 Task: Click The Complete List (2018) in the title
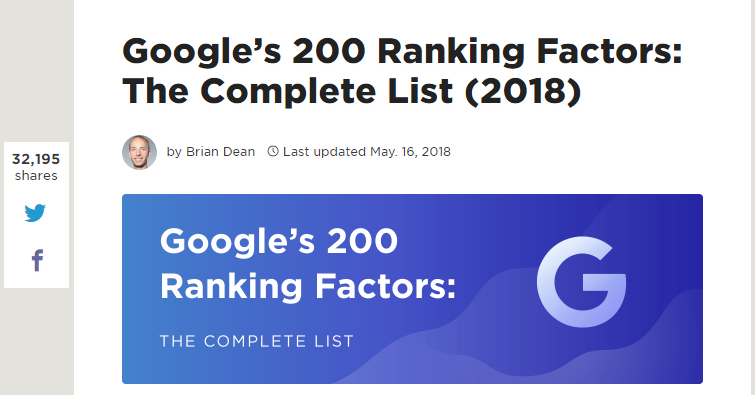pyautogui.click(x=351, y=92)
